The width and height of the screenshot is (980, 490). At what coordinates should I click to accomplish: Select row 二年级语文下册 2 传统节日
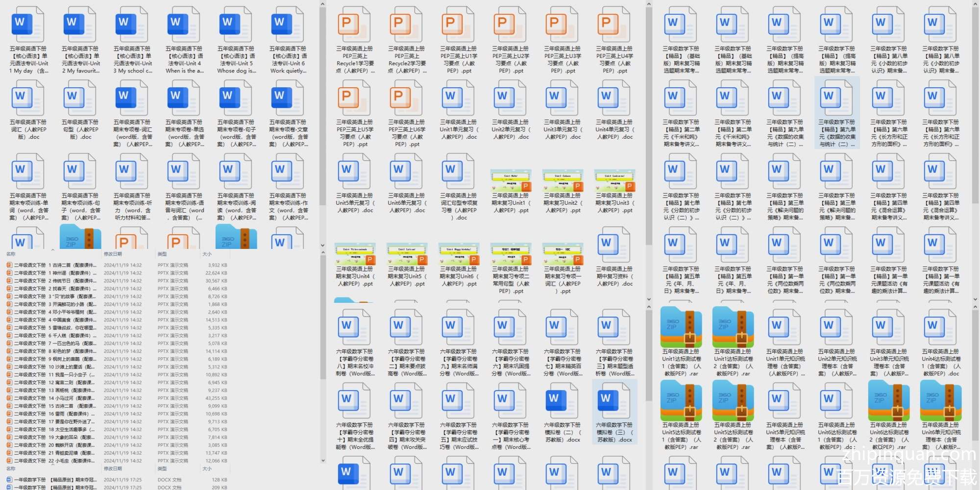(118, 281)
